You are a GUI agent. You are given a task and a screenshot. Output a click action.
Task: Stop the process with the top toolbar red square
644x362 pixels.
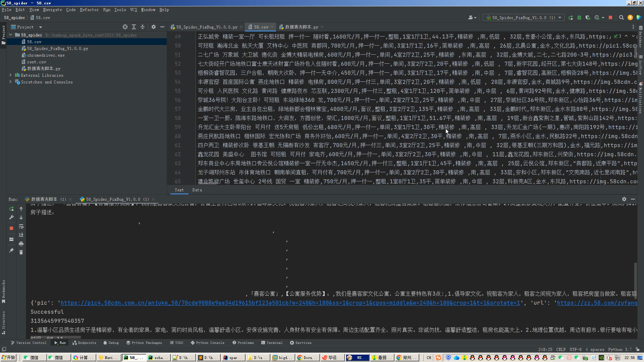point(610,18)
